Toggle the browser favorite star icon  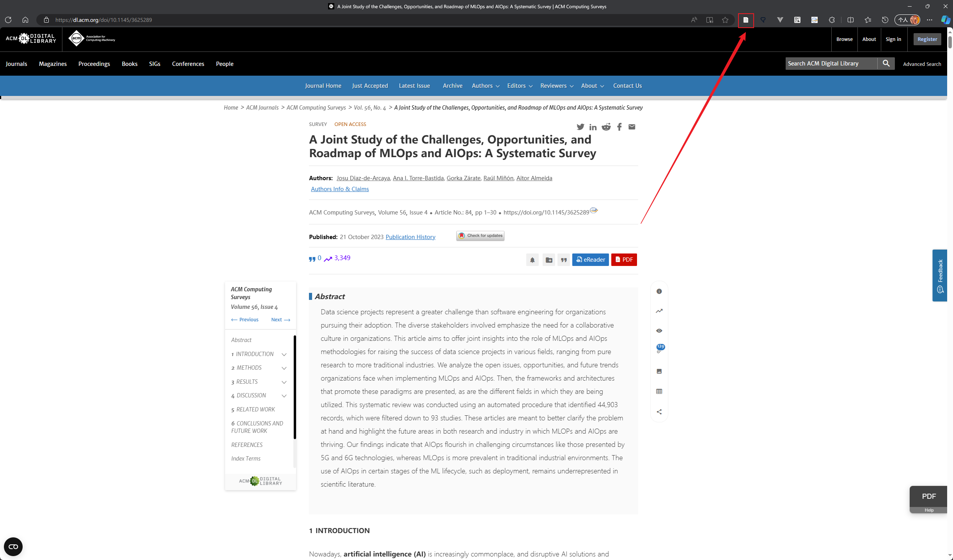tap(725, 20)
